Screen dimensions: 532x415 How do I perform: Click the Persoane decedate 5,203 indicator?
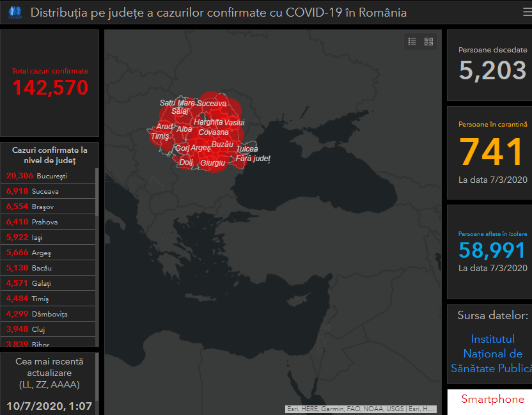click(492, 70)
